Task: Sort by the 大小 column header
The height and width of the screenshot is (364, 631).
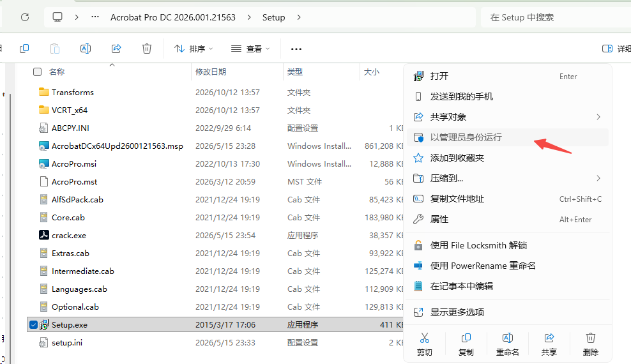Action: point(372,72)
